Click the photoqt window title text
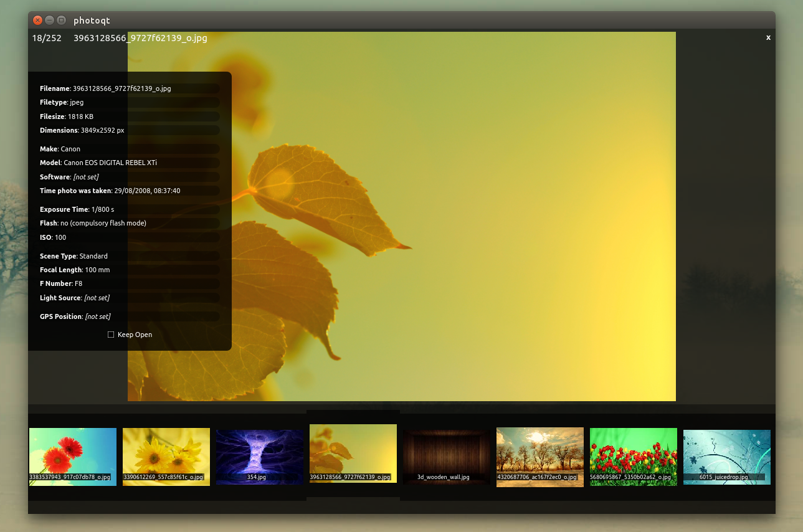803x532 pixels. [x=92, y=21]
